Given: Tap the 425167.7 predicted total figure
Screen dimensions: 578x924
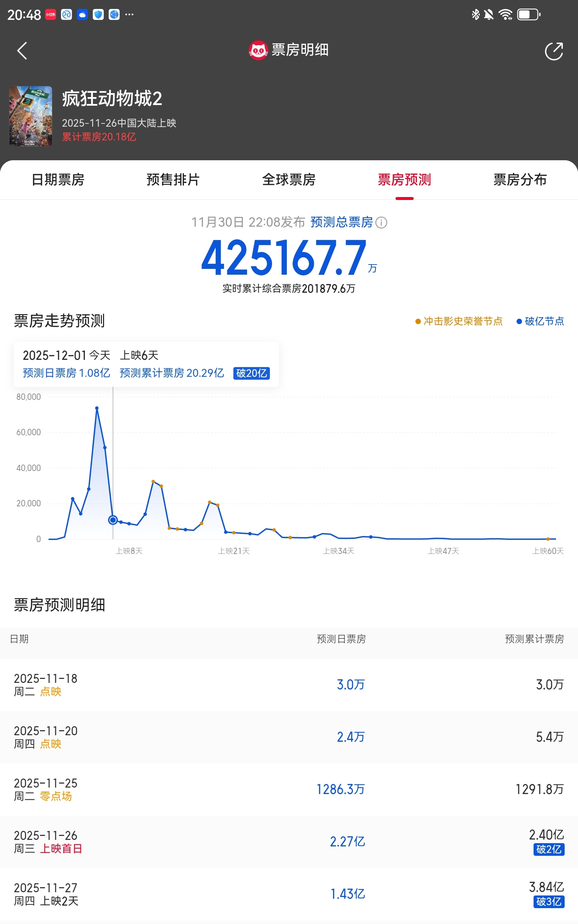Looking at the screenshot, I should pyautogui.click(x=284, y=258).
